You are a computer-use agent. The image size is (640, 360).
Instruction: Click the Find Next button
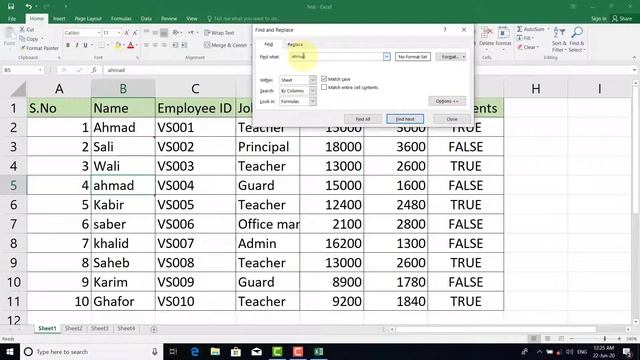[405, 119]
